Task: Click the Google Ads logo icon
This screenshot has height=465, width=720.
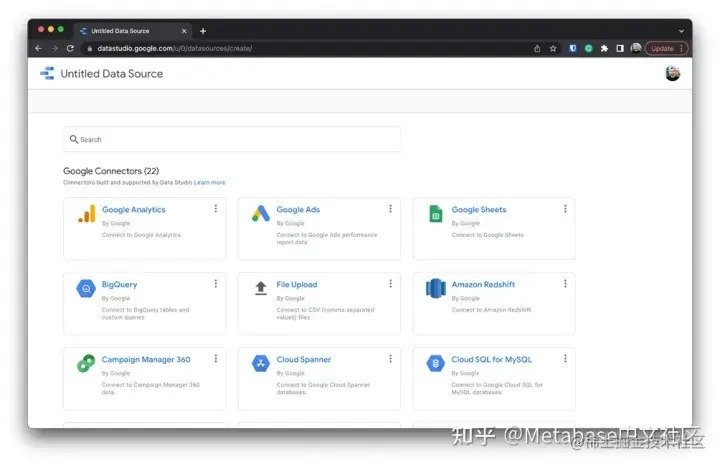Action: [x=261, y=213]
